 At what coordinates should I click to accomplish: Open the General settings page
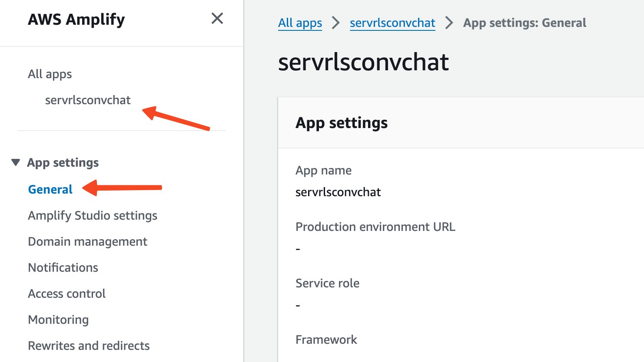pos(50,190)
